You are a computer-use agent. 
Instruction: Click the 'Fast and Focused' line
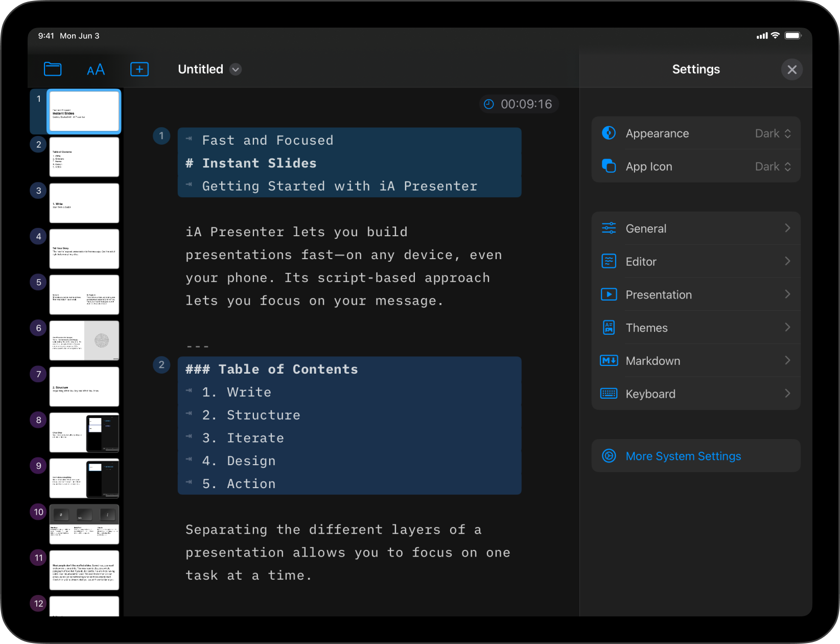click(x=268, y=140)
